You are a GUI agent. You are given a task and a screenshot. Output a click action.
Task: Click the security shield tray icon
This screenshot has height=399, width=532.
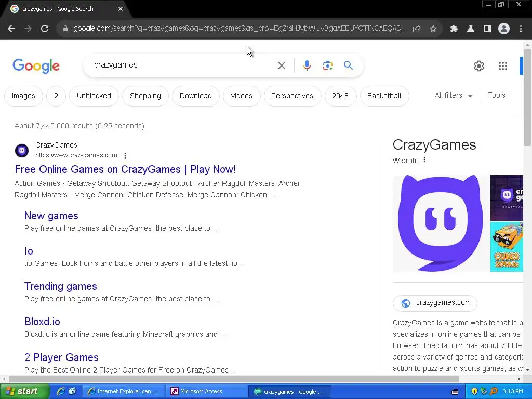pos(474,392)
